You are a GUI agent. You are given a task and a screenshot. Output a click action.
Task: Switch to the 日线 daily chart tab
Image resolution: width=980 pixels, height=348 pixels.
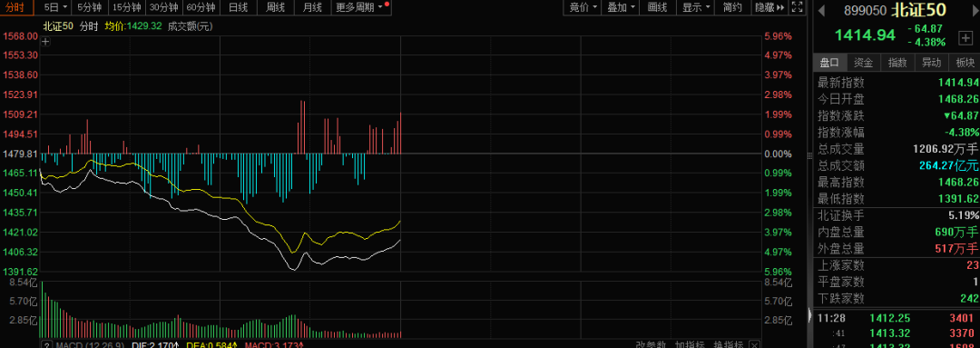tap(238, 7)
